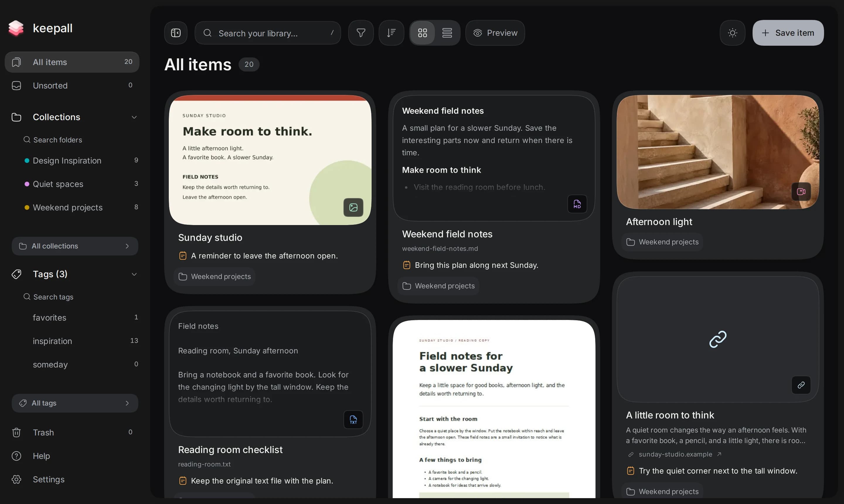Open the sort order icon

click(x=391, y=33)
